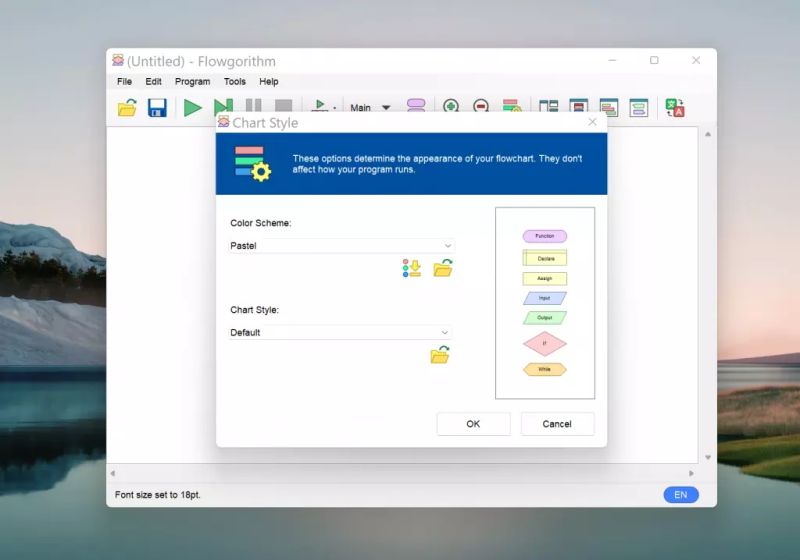The image size is (800, 560).
Task: Click the Assign shape in preview
Action: [544, 278]
